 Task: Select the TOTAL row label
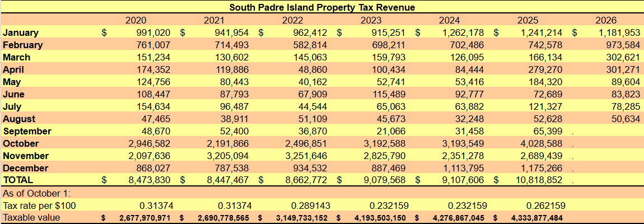pos(18,180)
